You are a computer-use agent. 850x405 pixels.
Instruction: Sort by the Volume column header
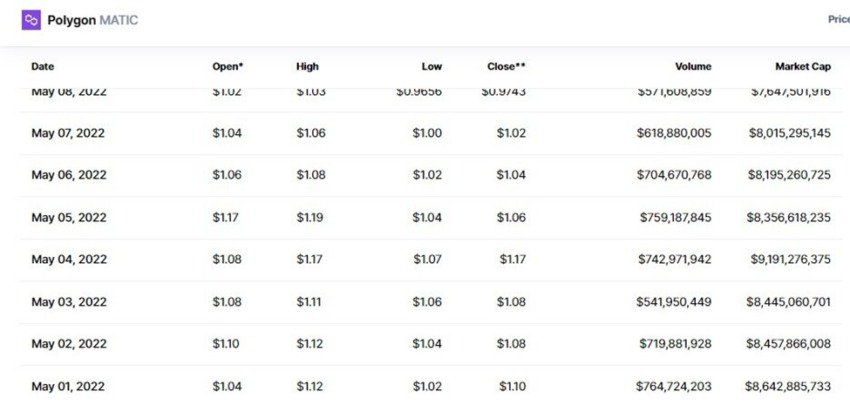(x=693, y=67)
